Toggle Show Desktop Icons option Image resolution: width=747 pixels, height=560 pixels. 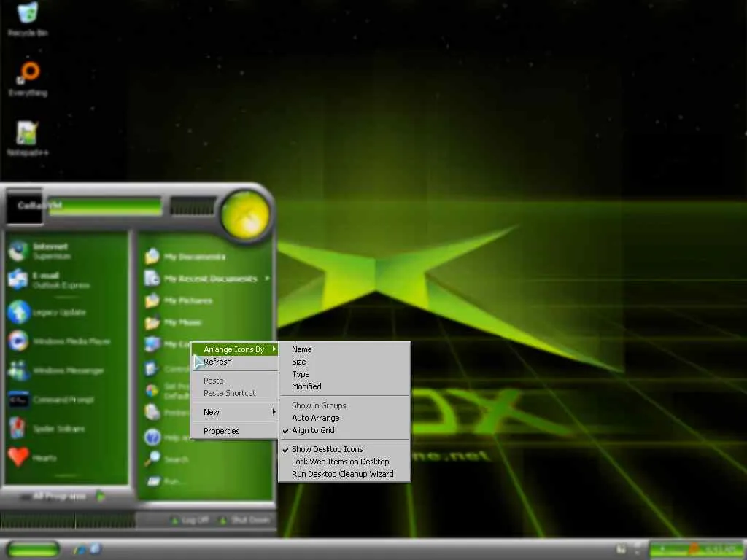pos(344,449)
